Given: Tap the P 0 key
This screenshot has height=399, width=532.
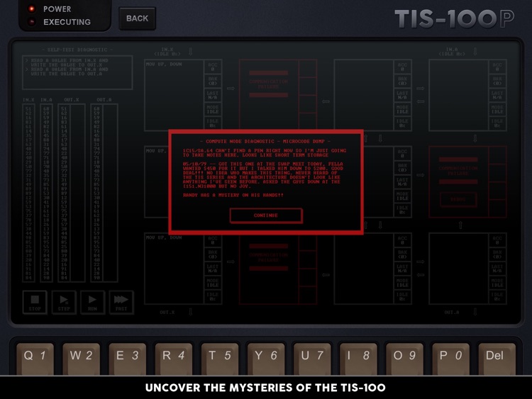Looking at the screenshot, I should 450,359.
